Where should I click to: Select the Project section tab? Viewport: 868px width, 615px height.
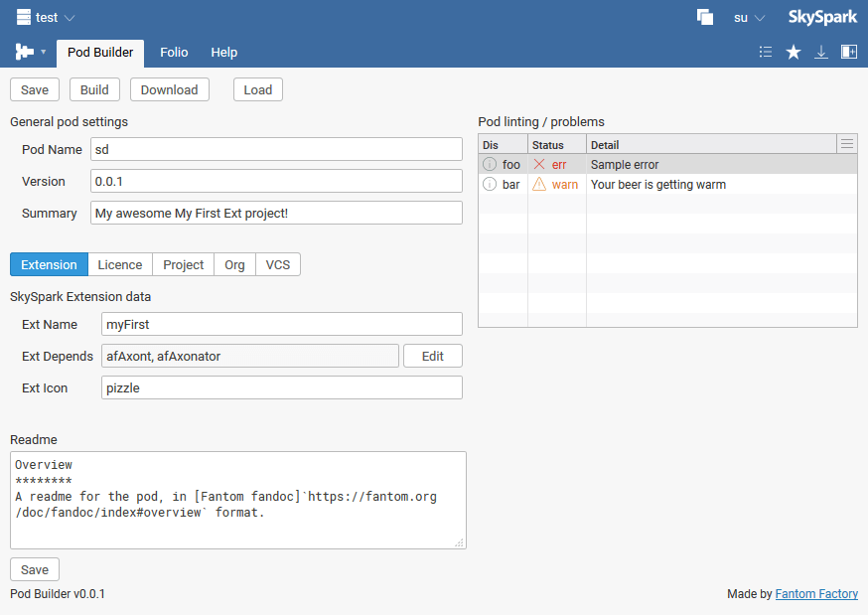[x=183, y=264]
